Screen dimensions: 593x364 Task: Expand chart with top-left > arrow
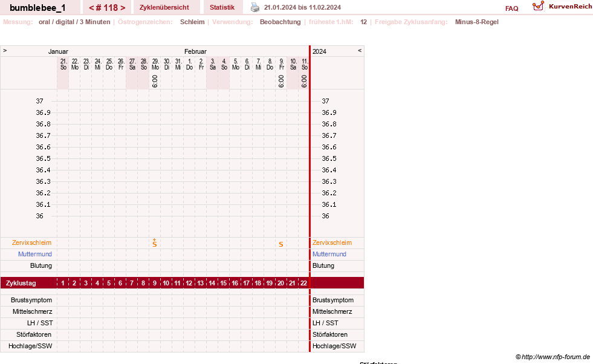(x=5, y=50)
